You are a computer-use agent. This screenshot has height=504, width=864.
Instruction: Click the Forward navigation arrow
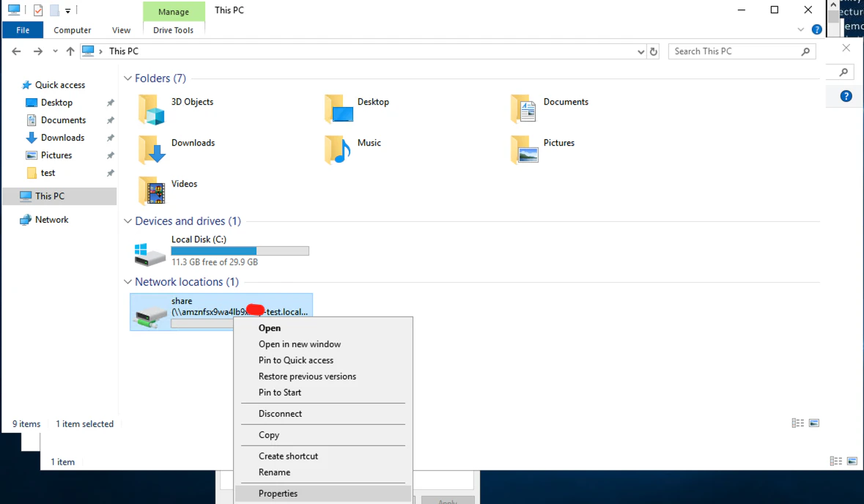tap(37, 51)
